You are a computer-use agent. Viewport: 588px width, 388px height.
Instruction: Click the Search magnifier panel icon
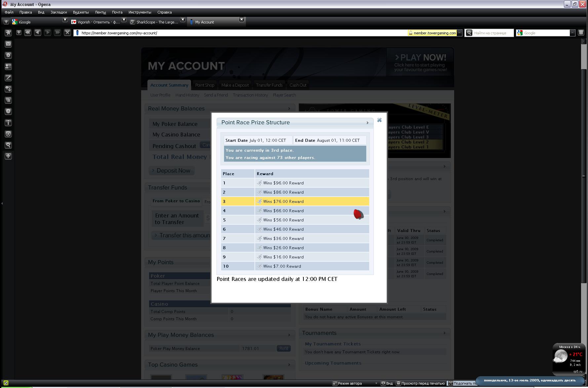click(8, 145)
